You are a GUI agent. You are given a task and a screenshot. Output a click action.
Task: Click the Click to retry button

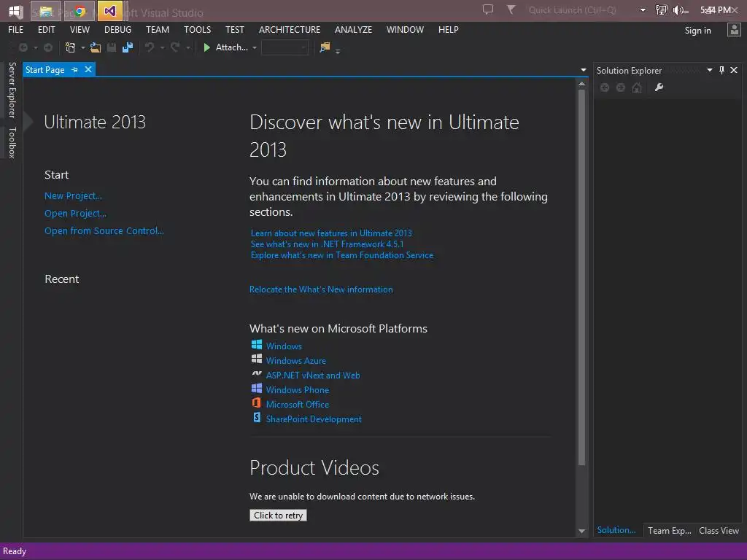tap(278, 516)
